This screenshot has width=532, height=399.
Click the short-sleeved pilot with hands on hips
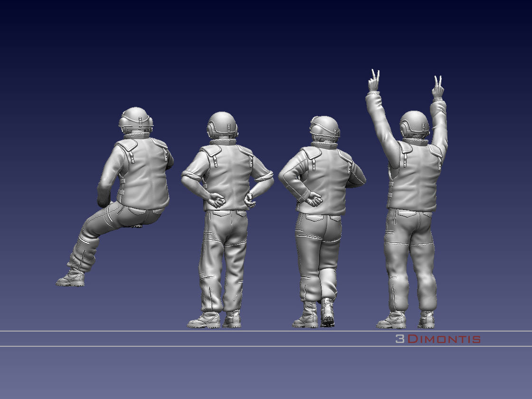[x=227, y=220]
